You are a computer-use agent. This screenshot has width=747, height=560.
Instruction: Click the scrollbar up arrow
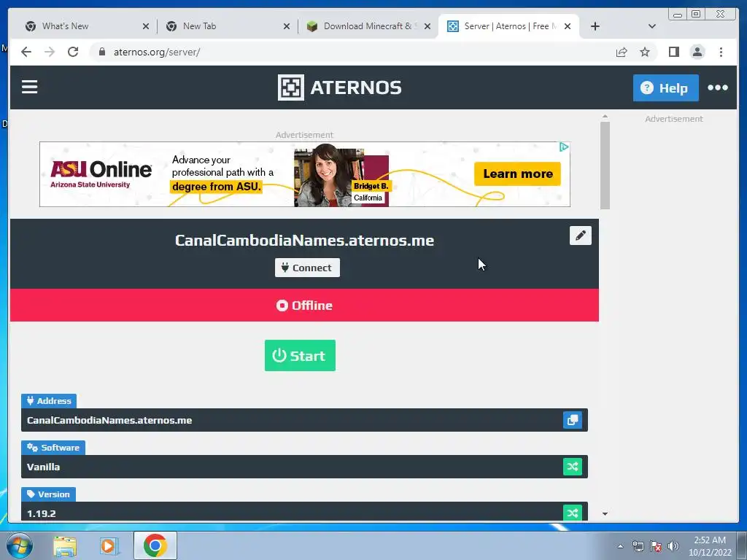point(605,116)
